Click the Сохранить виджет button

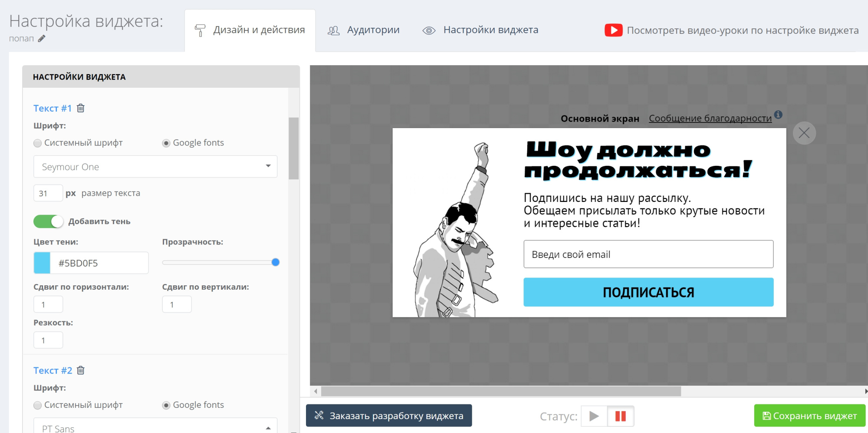point(810,416)
